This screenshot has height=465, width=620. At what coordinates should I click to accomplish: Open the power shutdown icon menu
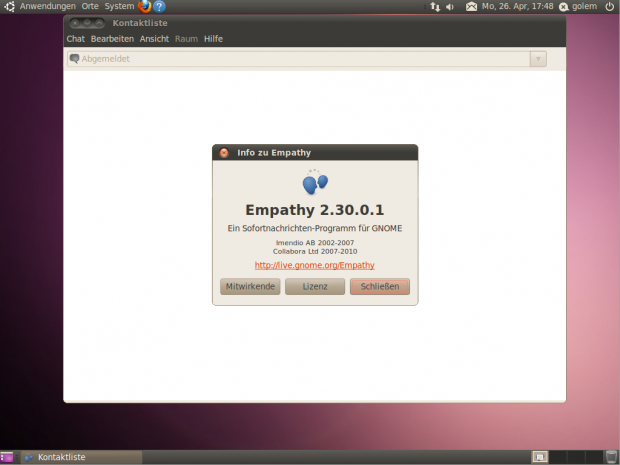610,6
